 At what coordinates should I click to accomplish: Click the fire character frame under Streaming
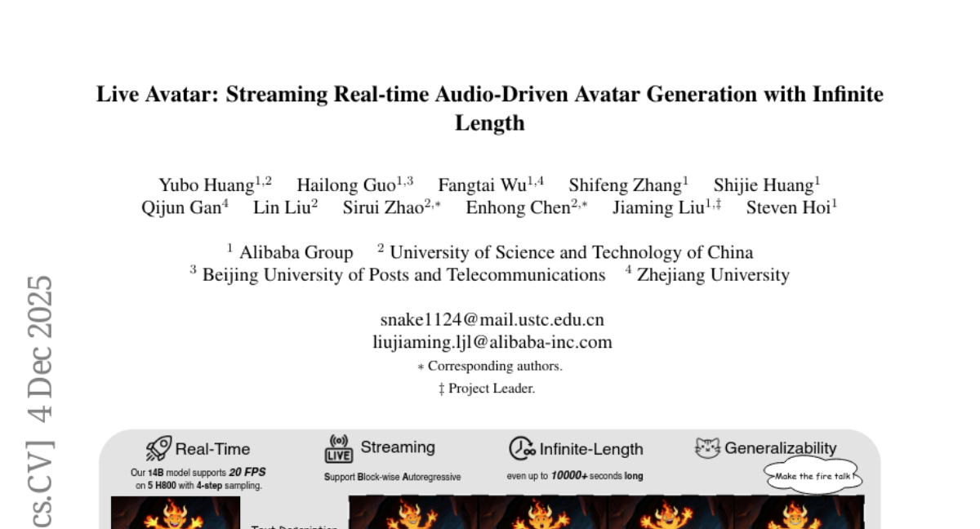pyautogui.click(x=412, y=513)
